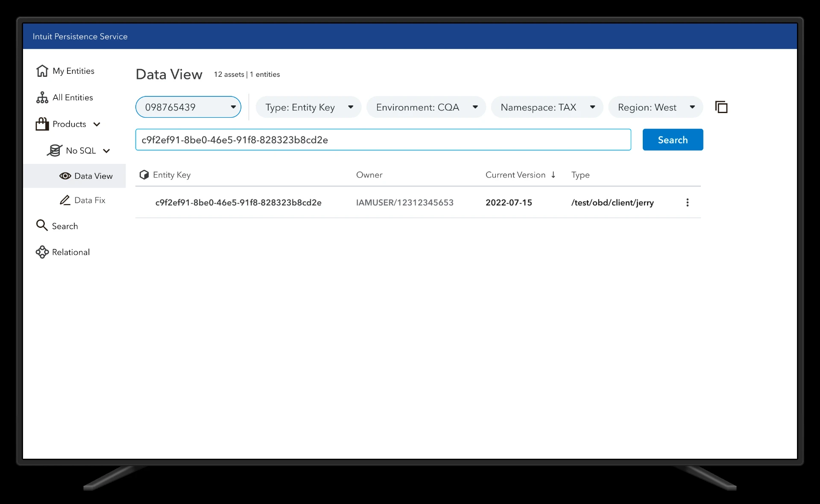Open My Entities in sidebar
This screenshot has height=504, width=820.
pyautogui.click(x=73, y=71)
